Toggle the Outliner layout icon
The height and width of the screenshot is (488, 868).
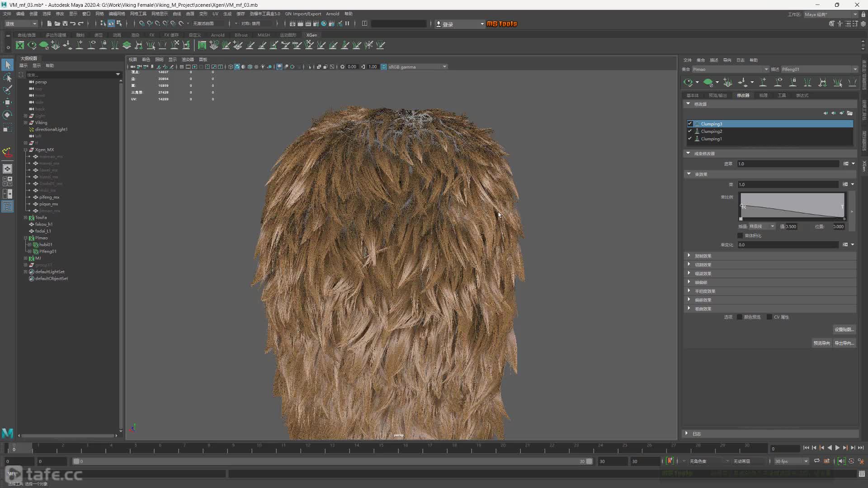coord(8,206)
